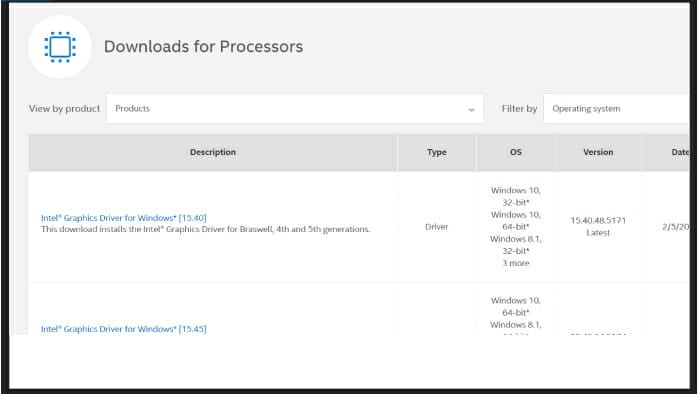Click the Latest label under version number
The image size is (698, 394).
coord(598,233)
